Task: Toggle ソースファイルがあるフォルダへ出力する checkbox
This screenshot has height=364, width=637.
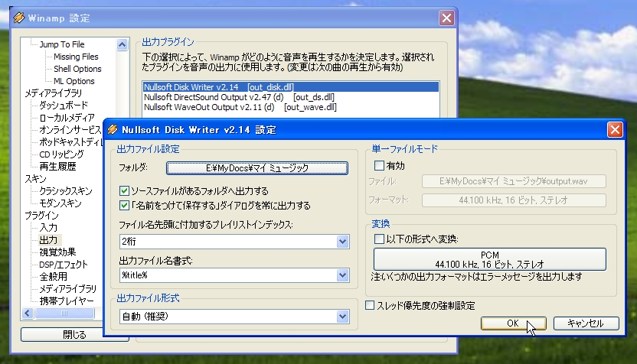Action: tap(124, 190)
